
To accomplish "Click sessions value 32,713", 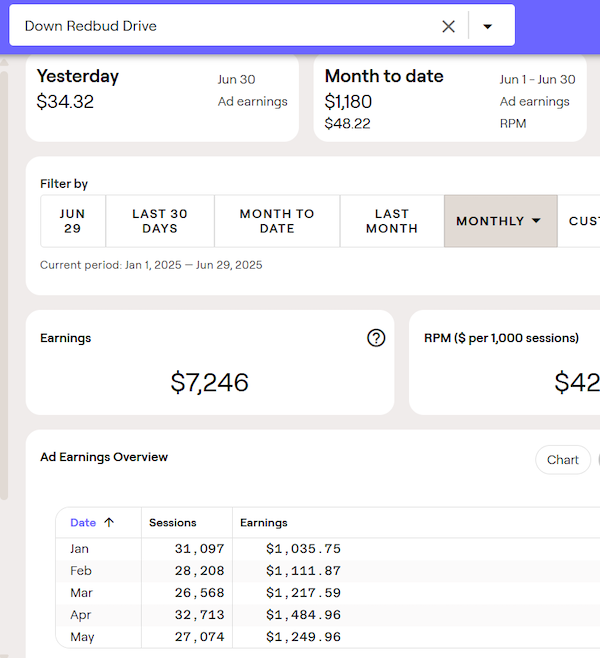I will pos(199,615).
